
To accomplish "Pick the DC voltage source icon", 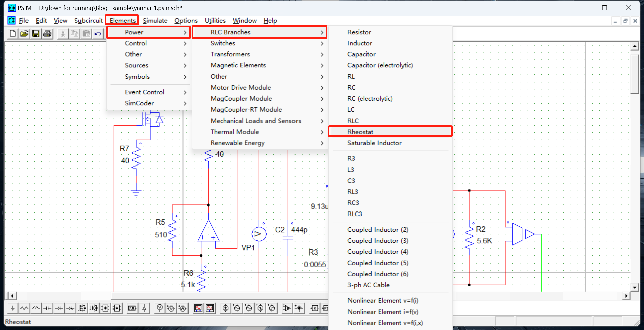I will (x=226, y=308).
